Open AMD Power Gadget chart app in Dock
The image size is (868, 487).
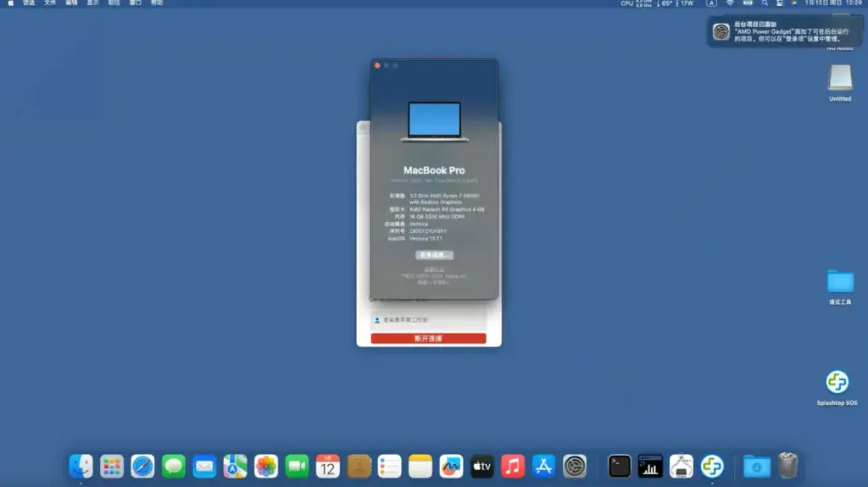[650, 466]
